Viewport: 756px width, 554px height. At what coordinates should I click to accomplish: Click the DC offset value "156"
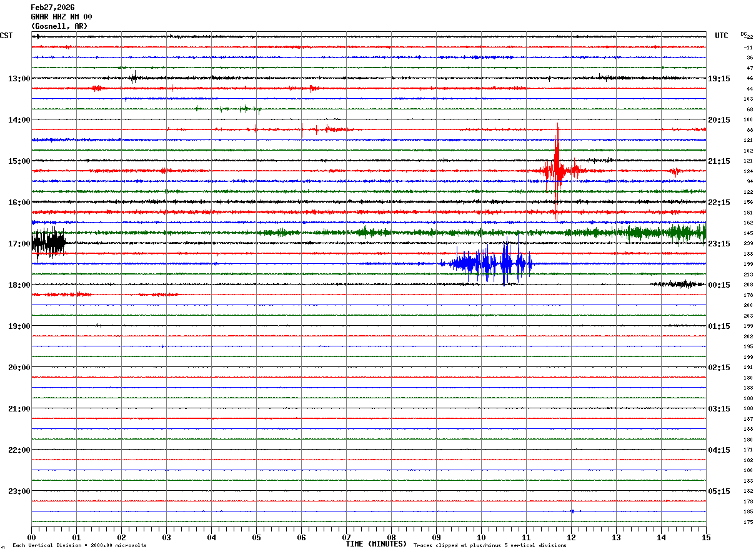pos(748,203)
